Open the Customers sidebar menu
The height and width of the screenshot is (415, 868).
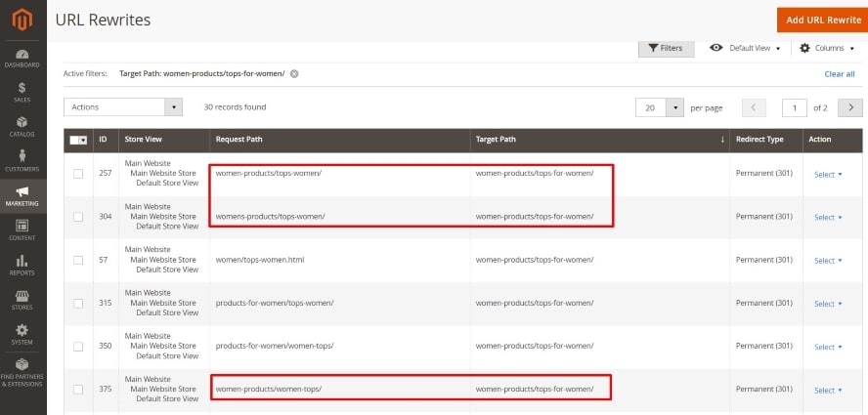coord(22,161)
